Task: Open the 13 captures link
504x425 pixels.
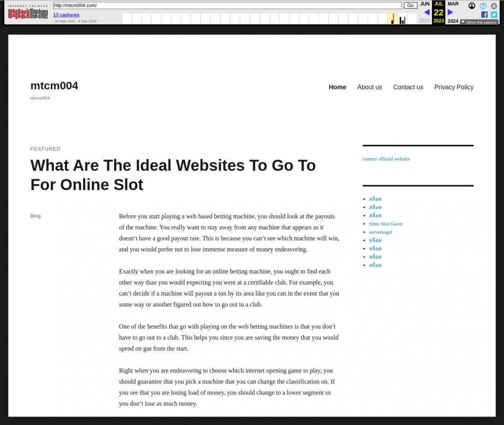Action: (x=66, y=15)
